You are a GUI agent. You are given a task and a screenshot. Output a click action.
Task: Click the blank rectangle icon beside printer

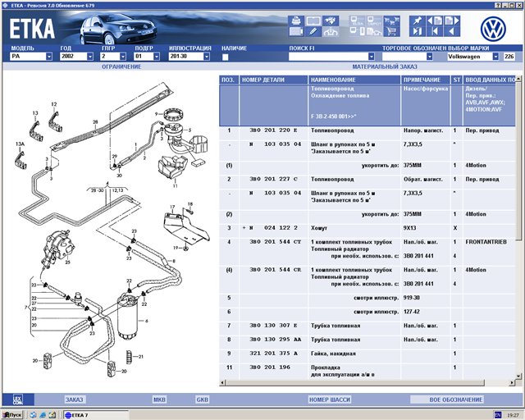pos(313,21)
